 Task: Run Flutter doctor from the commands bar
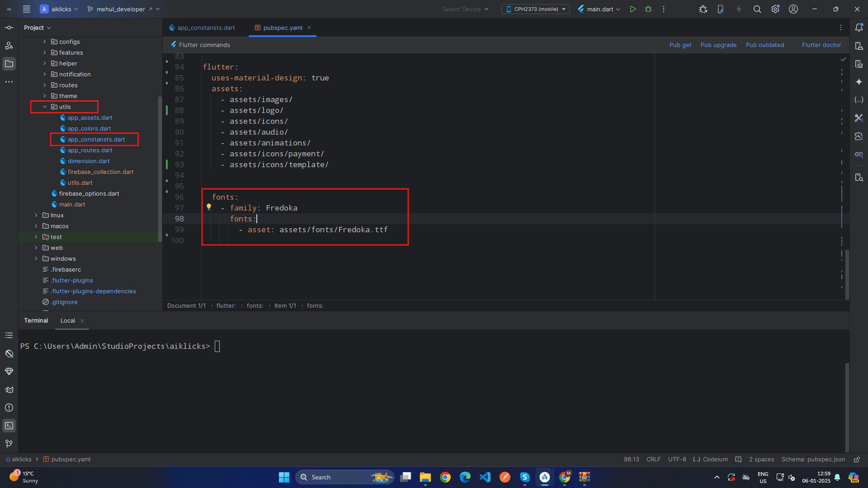[821, 45]
